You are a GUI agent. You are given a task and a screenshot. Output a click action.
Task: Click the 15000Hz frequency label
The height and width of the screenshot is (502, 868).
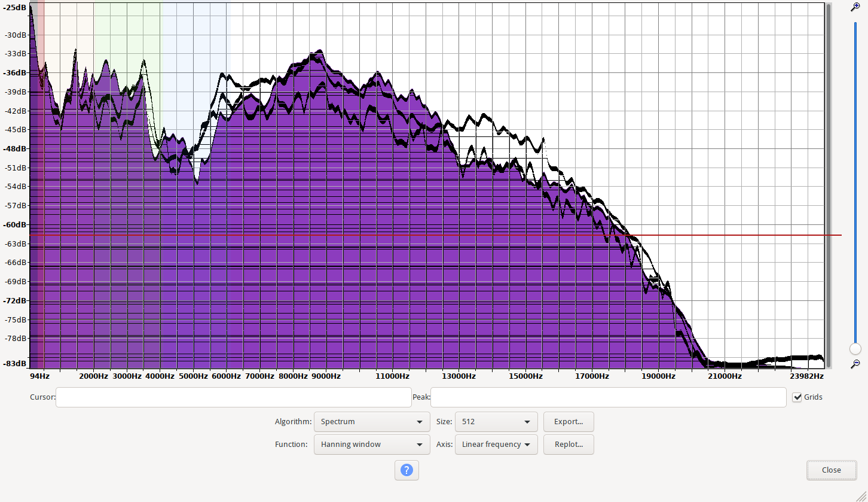pyautogui.click(x=525, y=376)
